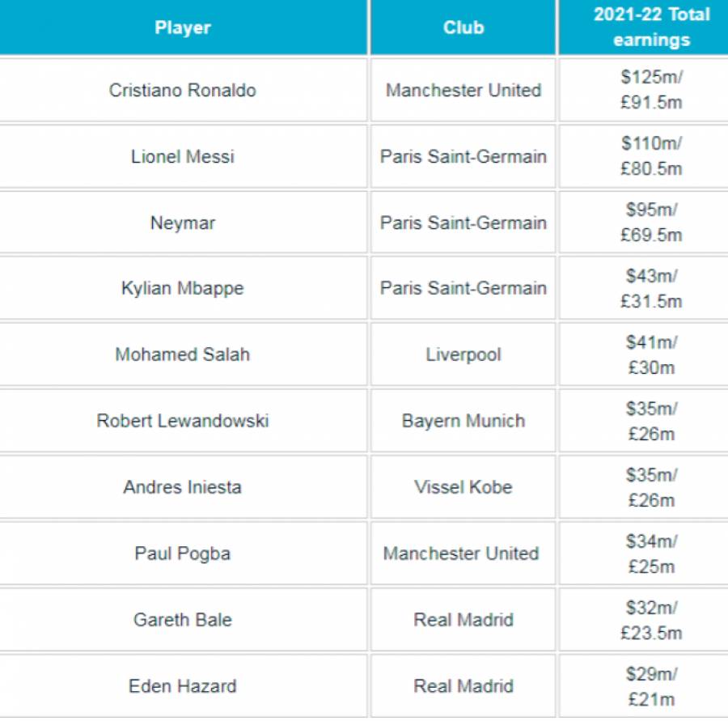The width and height of the screenshot is (728, 721).
Task: Select the Gareth Bale cell
Action: 183,620
